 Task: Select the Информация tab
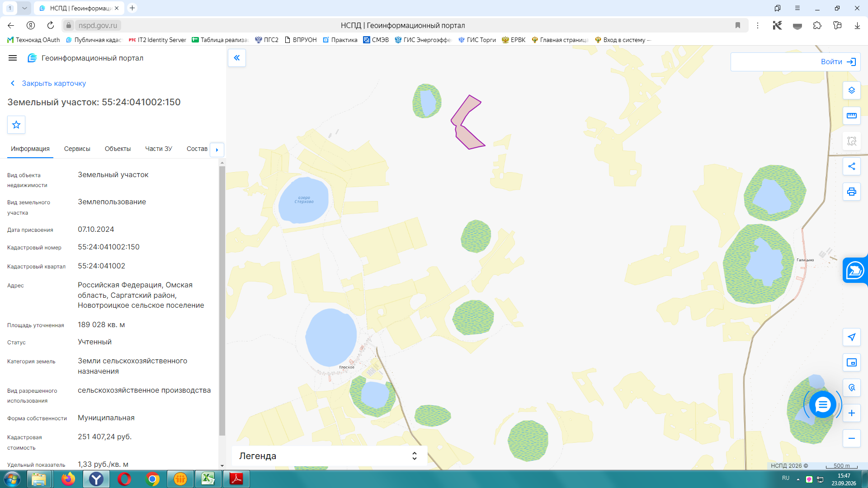pos(30,149)
